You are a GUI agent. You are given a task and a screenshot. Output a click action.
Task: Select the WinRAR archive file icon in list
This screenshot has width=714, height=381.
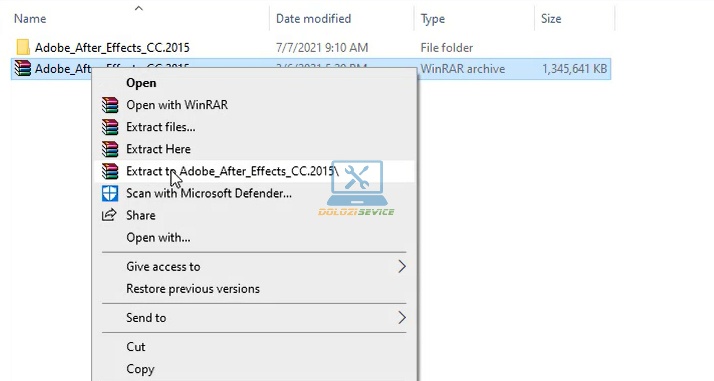click(x=23, y=69)
